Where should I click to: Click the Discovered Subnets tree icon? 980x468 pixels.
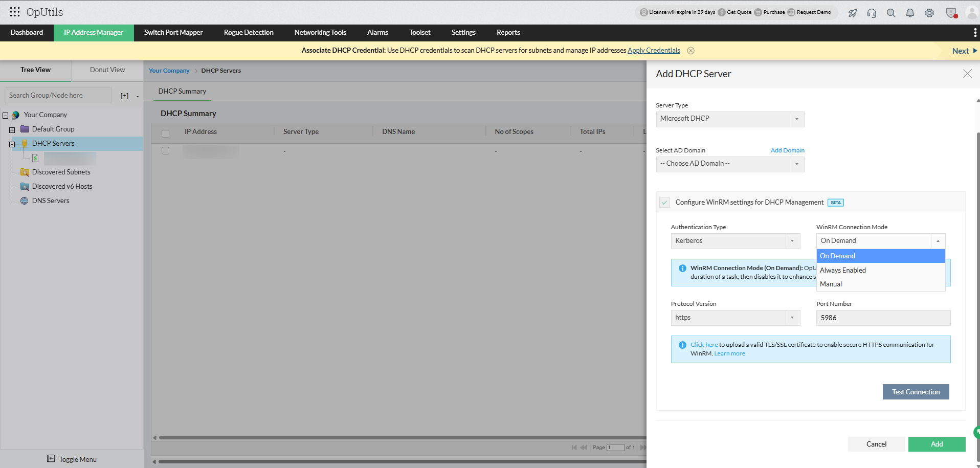25,172
